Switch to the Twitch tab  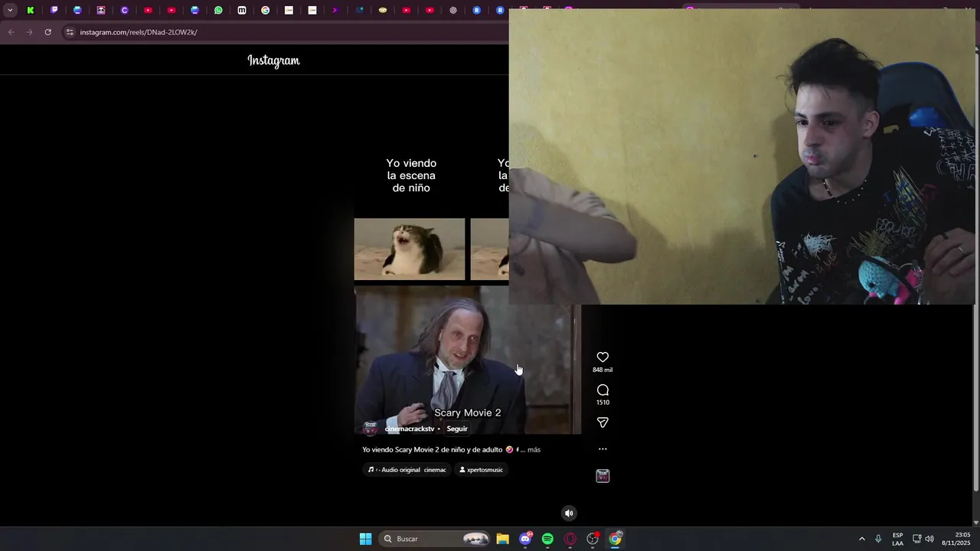coord(54,10)
